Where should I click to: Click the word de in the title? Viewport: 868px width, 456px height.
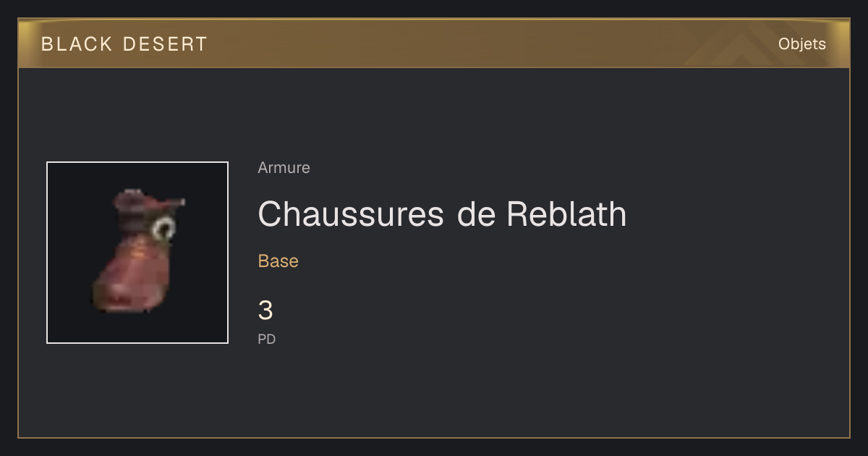point(475,214)
